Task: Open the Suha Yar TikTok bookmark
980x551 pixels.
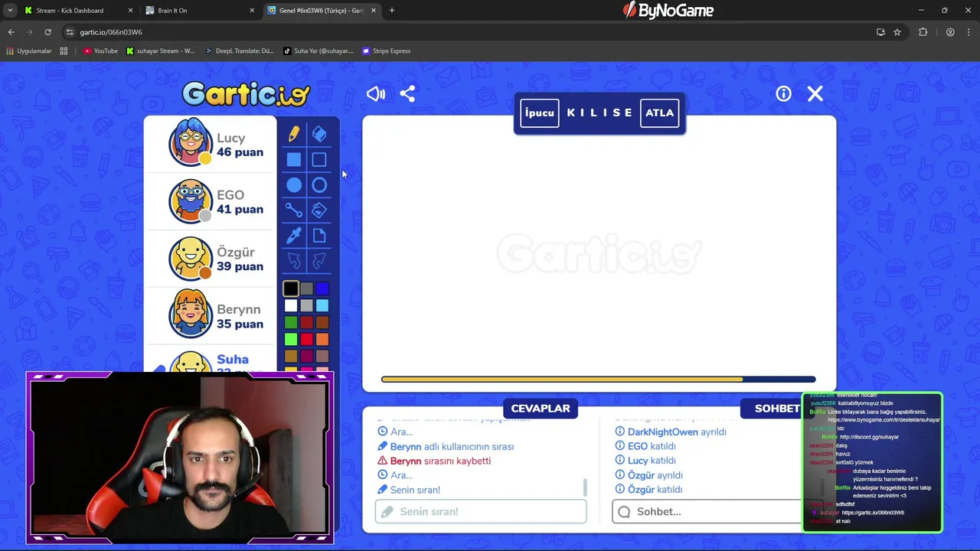Action: click(318, 51)
